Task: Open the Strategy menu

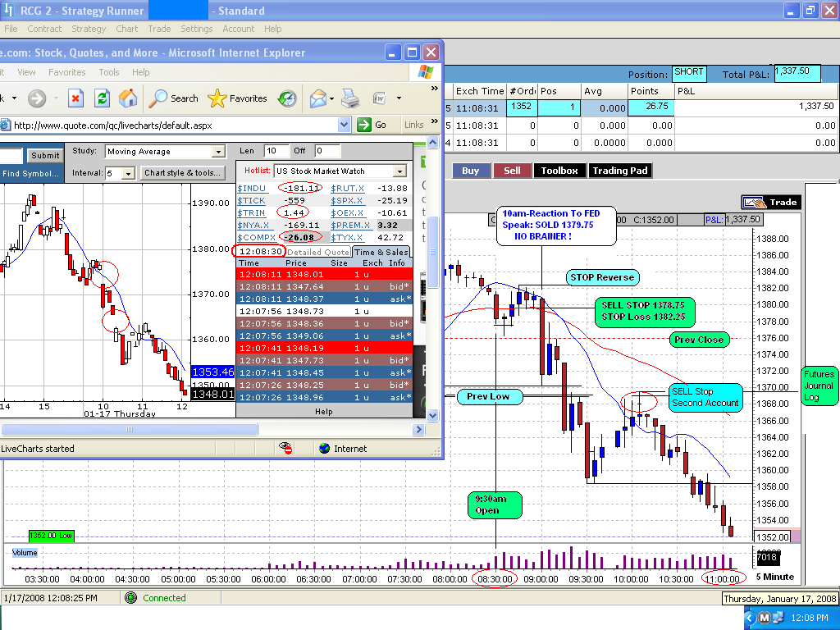Action: pyautogui.click(x=89, y=29)
